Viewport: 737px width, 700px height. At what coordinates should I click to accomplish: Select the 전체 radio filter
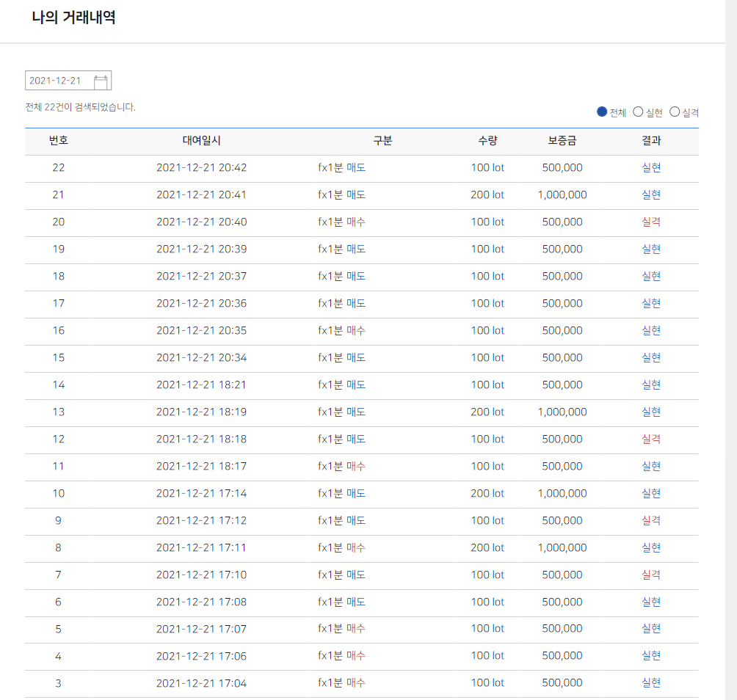pos(602,112)
